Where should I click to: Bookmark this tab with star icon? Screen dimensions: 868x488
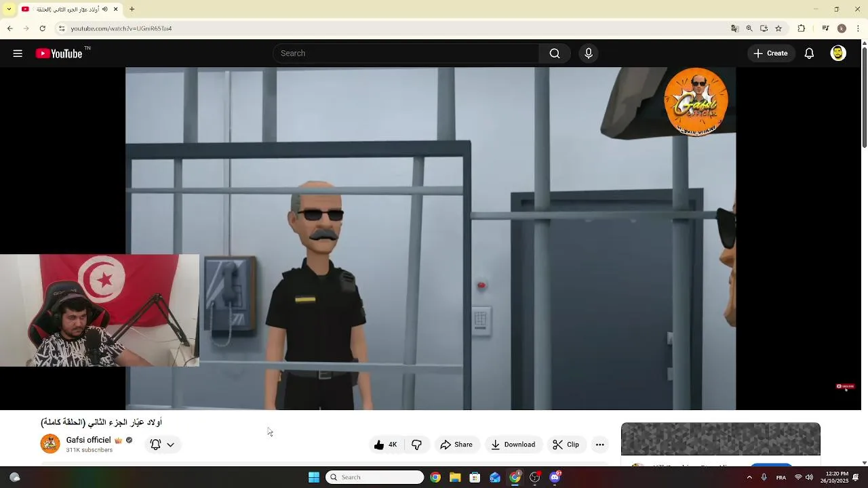tap(778, 28)
